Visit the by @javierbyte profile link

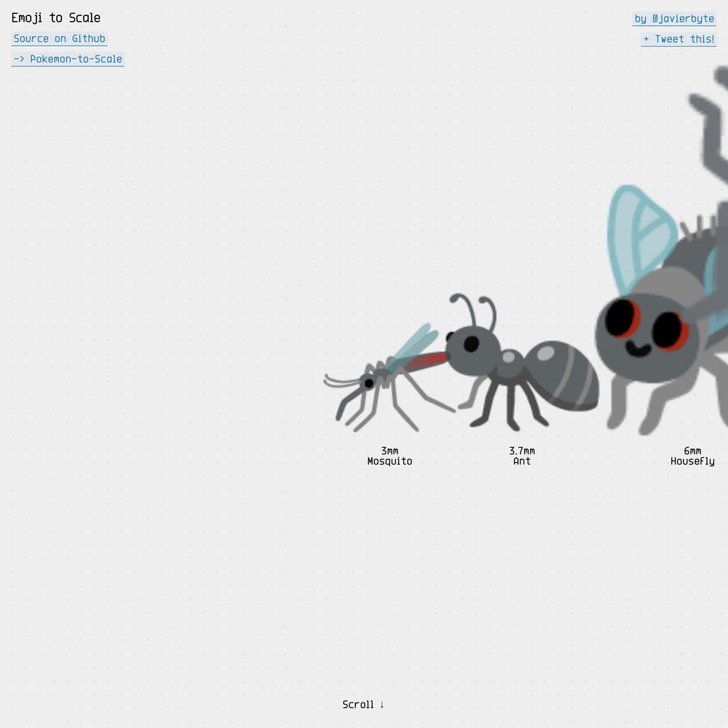tap(674, 19)
